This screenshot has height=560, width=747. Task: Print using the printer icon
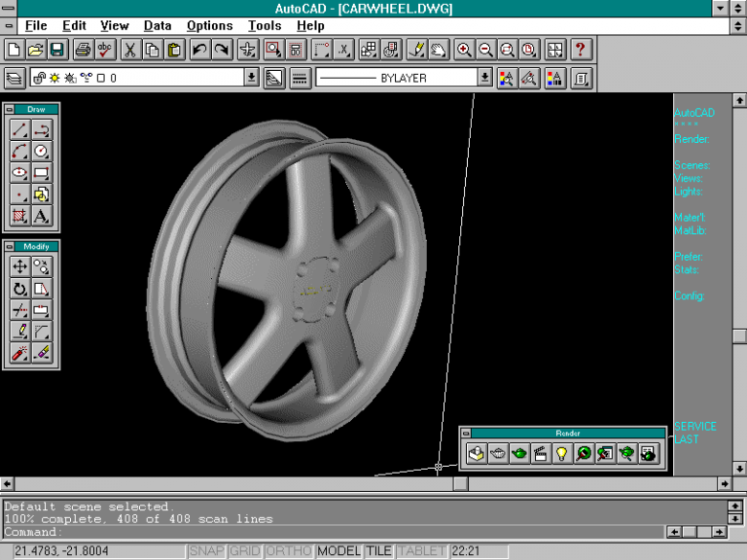tap(84, 50)
